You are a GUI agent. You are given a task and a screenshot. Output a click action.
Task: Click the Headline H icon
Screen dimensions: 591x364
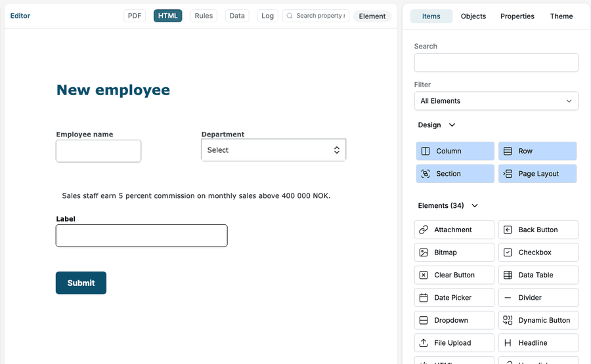click(x=508, y=342)
